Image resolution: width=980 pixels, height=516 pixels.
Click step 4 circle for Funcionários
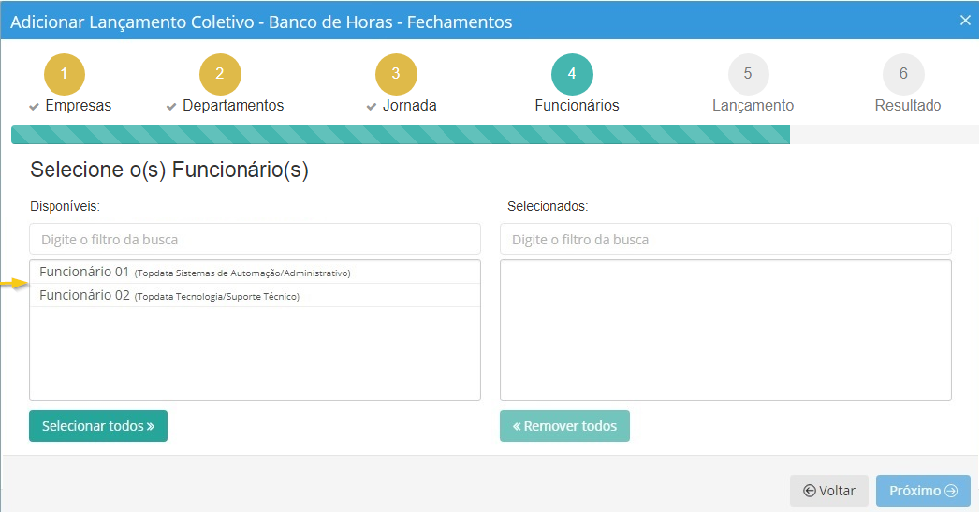pyautogui.click(x=572, y=74)
